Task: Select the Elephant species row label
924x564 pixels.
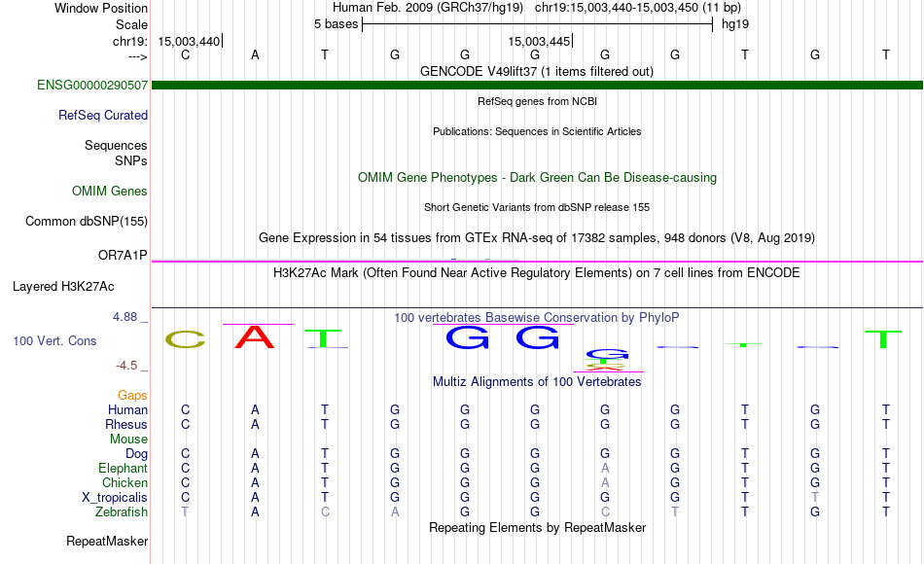Action: coord(123,468)
